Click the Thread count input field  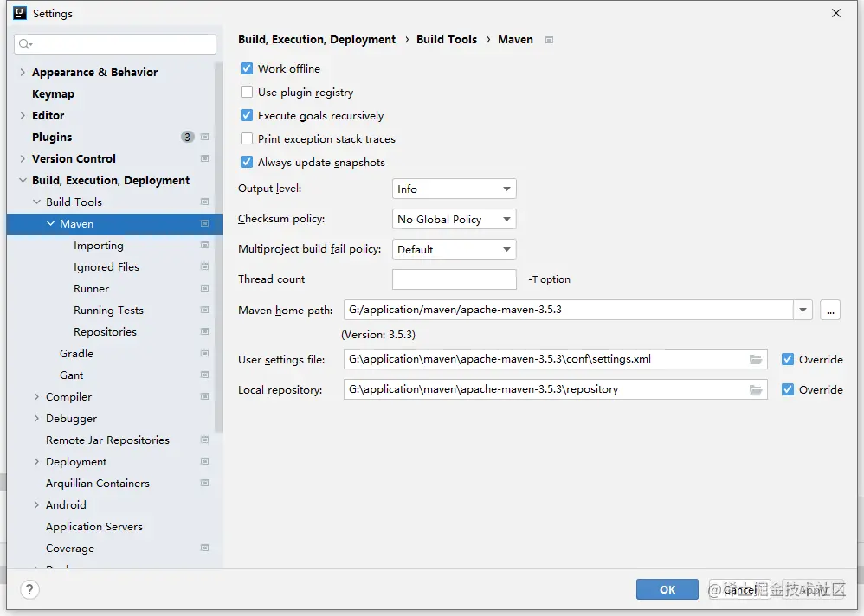tap(454, 279)
